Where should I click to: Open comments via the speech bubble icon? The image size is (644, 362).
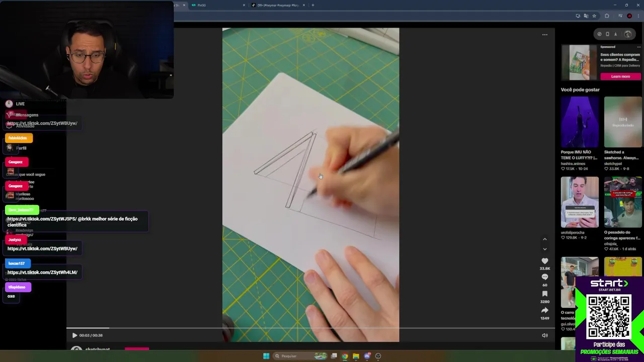coord(545,277)
